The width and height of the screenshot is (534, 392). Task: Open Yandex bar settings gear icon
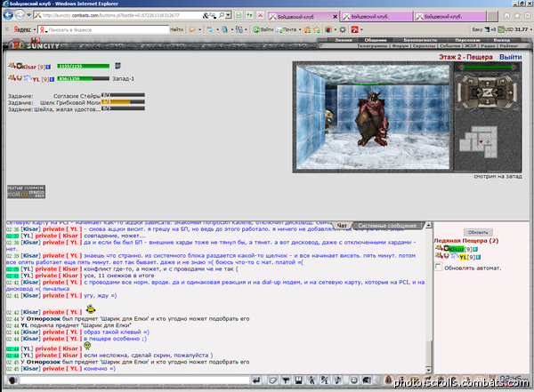point(343,29)
